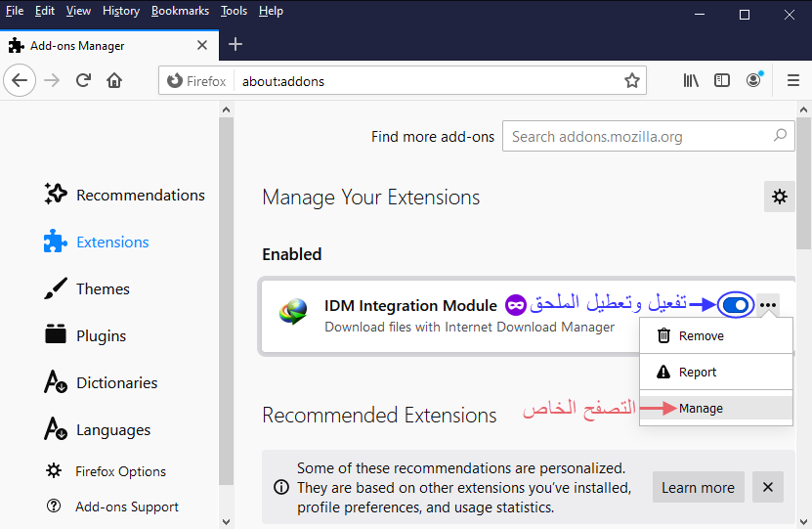
Task: Click the IDM Integration Module globe icon
Action: click(293, 311)
